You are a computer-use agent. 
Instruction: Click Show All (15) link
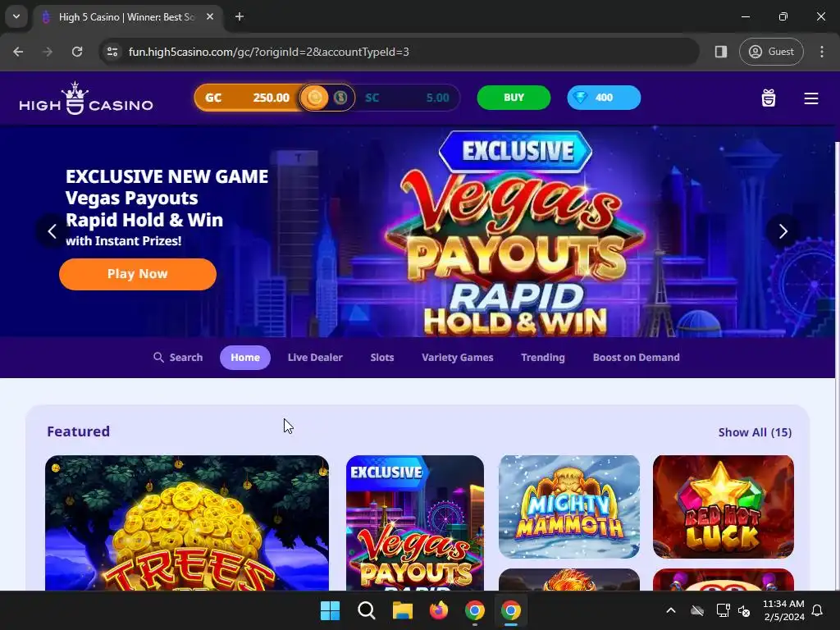click(x=755, y=432)
